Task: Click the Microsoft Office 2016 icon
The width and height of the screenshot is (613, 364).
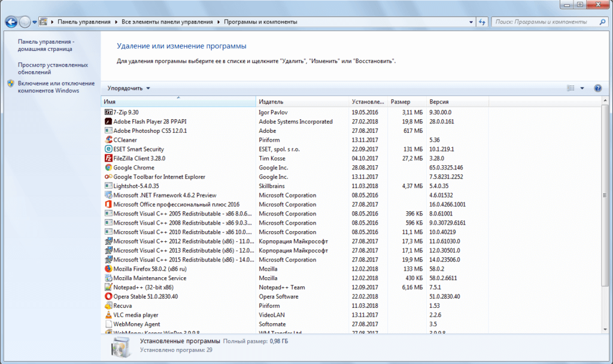Action: tap(108, 205)
